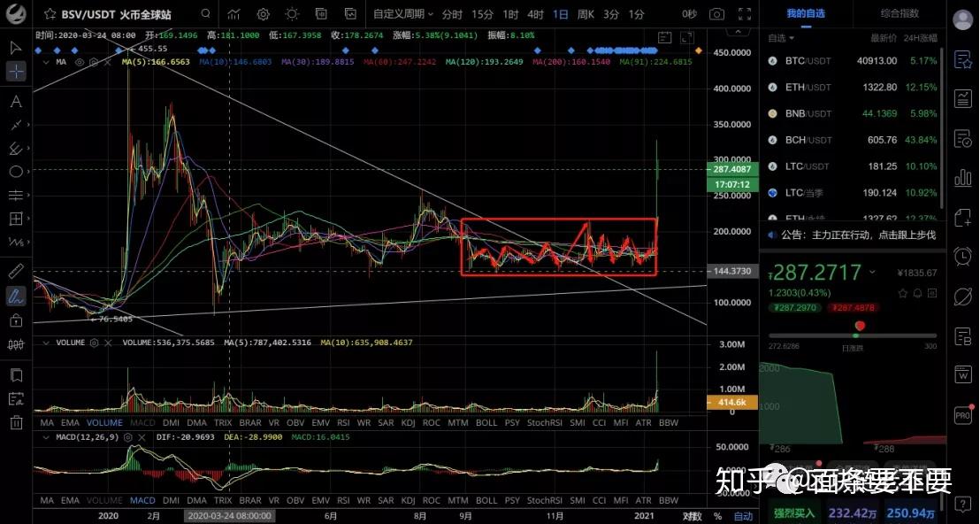The image size is (980, 524).
Task: Select the freehand brush drawing tool
Action: pyautogui.click(x=14, y=296)
